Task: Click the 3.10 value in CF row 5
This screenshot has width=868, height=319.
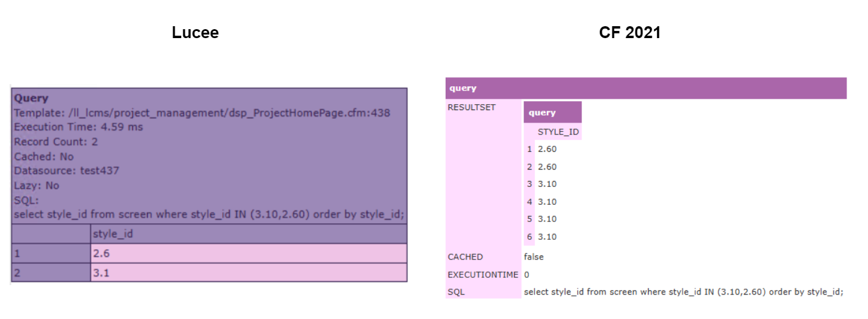Action: coord(547,219)
